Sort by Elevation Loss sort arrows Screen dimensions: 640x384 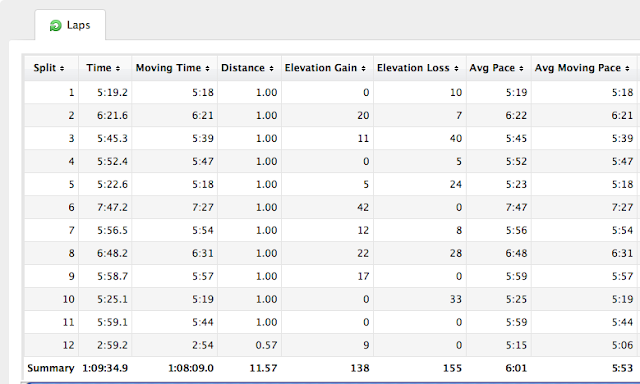pos(456,69)
